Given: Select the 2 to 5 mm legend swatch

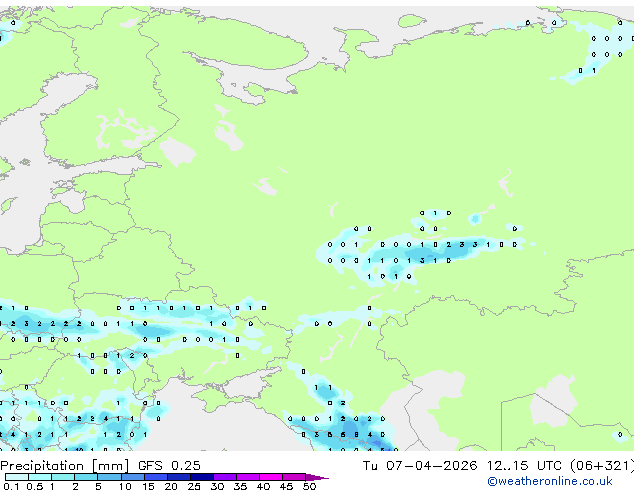Looking at the screenshot, I should [86, 477].
